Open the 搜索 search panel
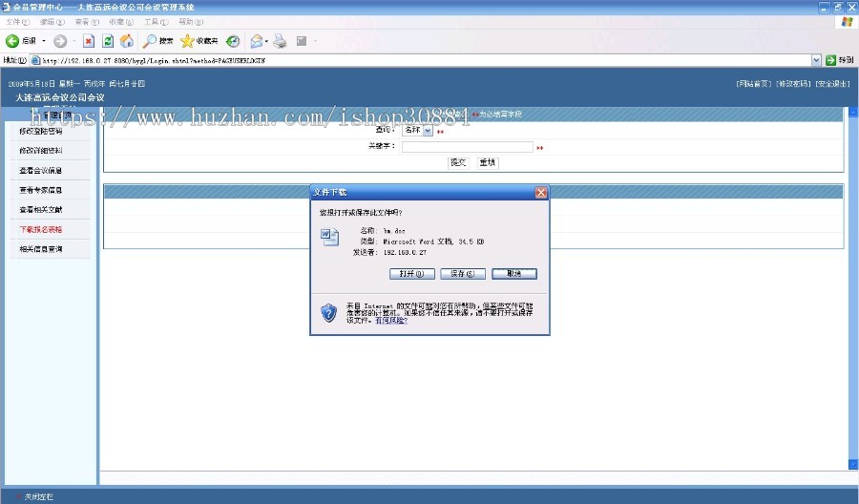Image resolution: width=859 pixels, height=504 pixels. (x=157, y=41)
